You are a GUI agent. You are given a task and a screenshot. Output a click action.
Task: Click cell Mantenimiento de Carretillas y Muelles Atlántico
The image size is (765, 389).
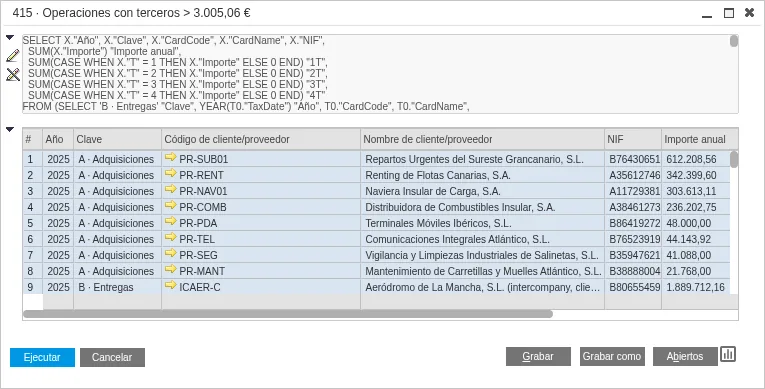[483, 271]
